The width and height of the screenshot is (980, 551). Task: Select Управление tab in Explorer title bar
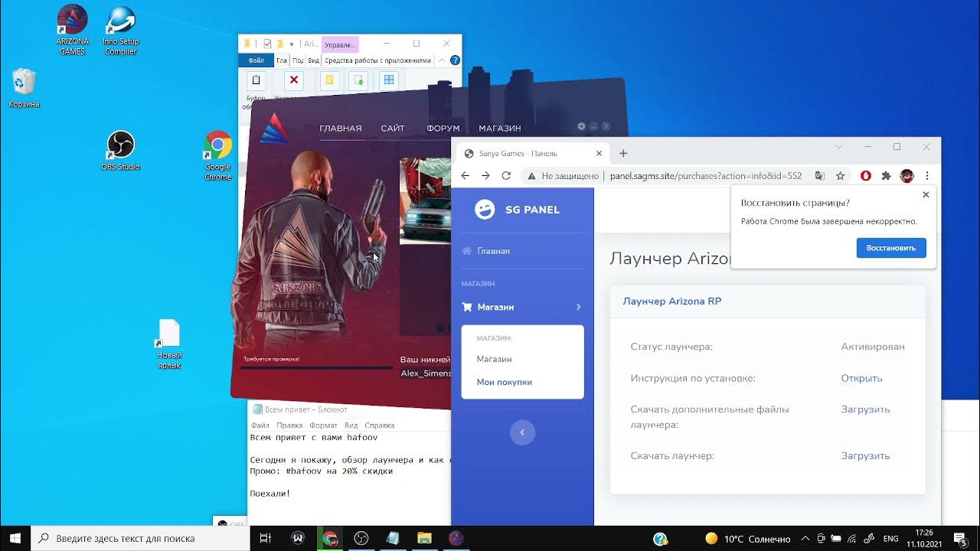pyautogui.click(x=340, y=44)
